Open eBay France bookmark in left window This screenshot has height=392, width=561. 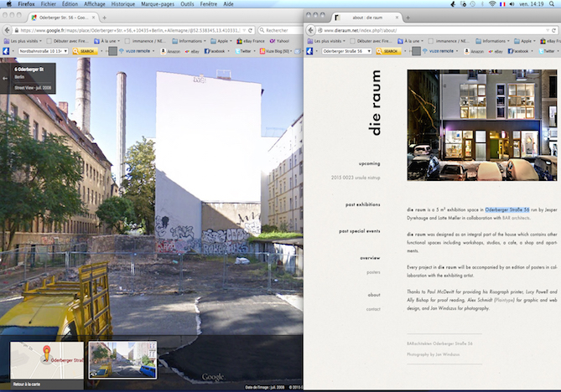click(x=251, y=41)
